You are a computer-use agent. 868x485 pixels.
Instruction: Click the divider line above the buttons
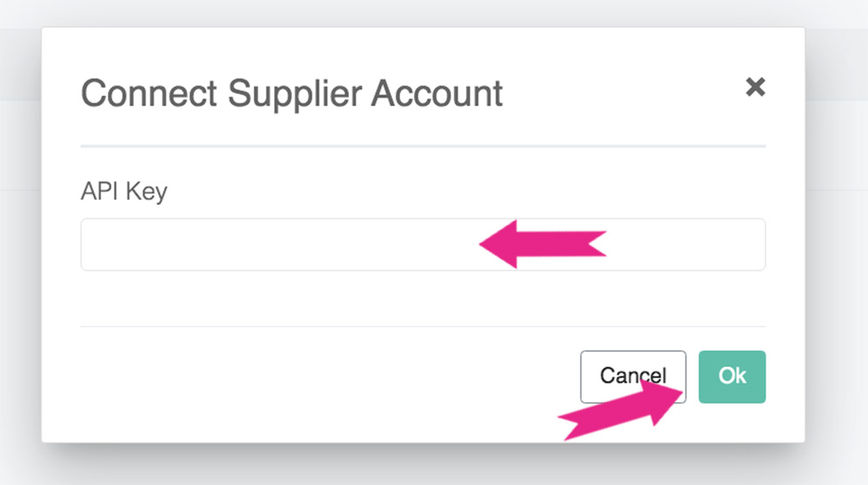423,326
